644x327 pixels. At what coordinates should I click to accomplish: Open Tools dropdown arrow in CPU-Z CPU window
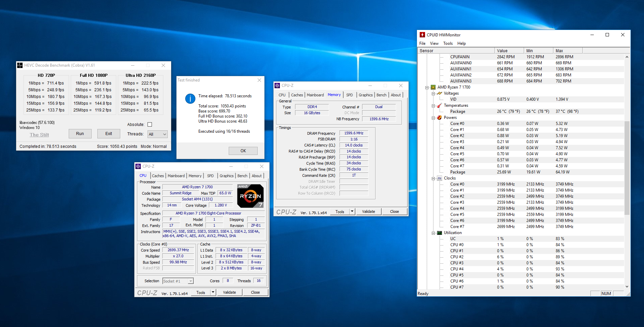pos(213,292)
